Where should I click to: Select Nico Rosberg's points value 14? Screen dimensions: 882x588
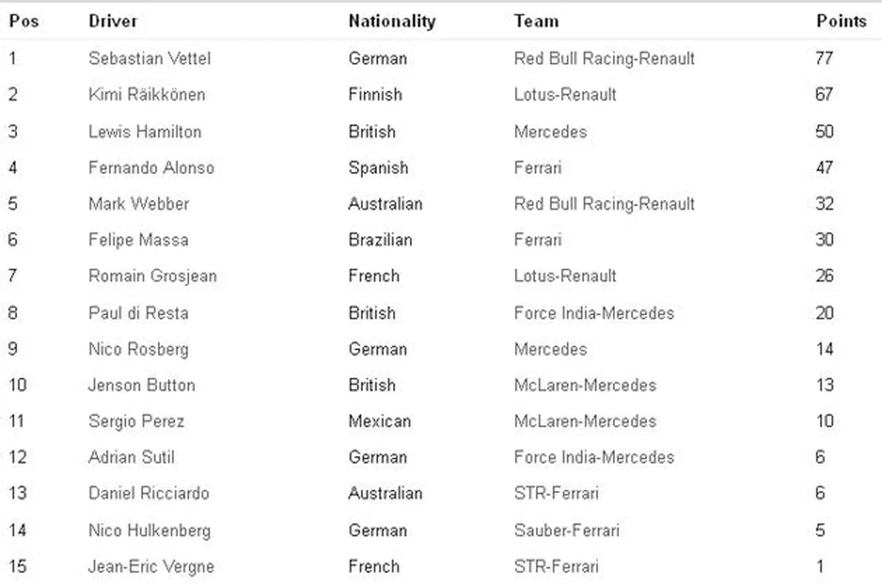824,349
